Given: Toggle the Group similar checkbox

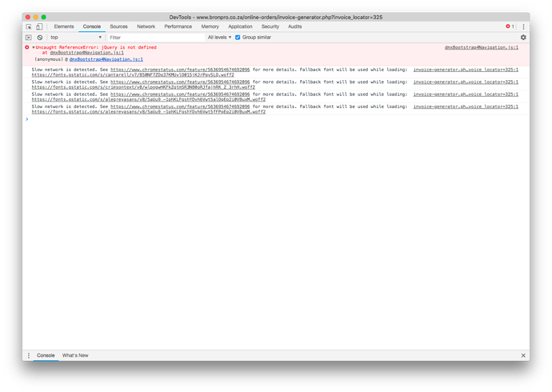Looking at the screenshot, I should (x=238, y=38).
